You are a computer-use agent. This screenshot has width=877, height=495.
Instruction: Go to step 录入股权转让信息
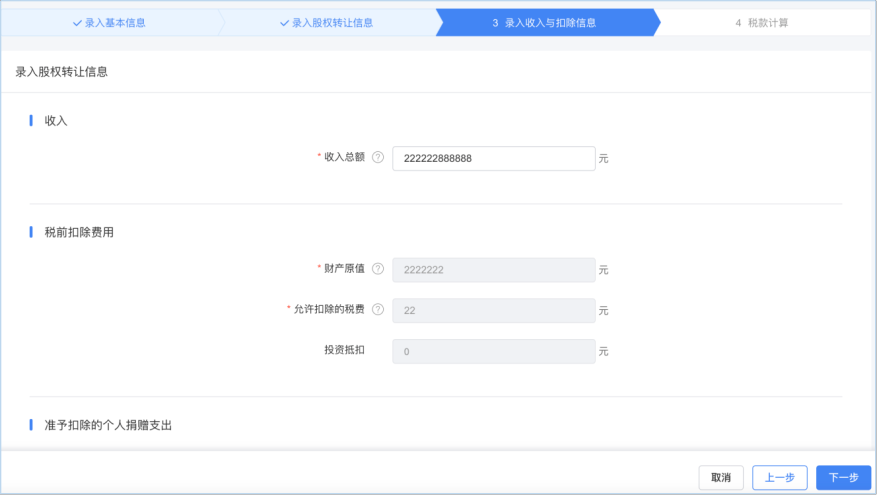(x=326, y=23)
